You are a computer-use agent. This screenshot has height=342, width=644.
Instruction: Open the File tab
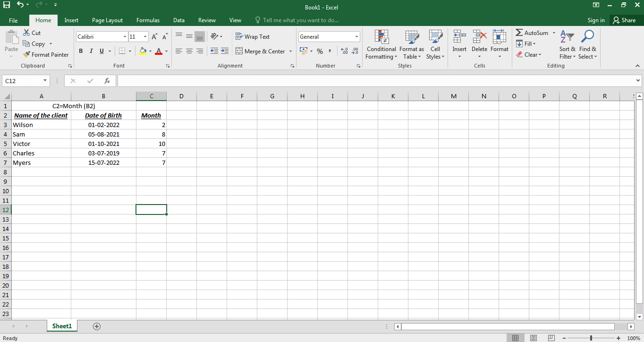coord(13,20)
